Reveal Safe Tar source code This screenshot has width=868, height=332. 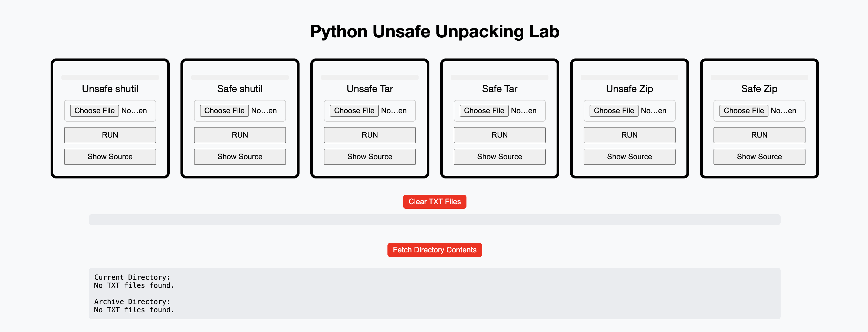(499, 157)
